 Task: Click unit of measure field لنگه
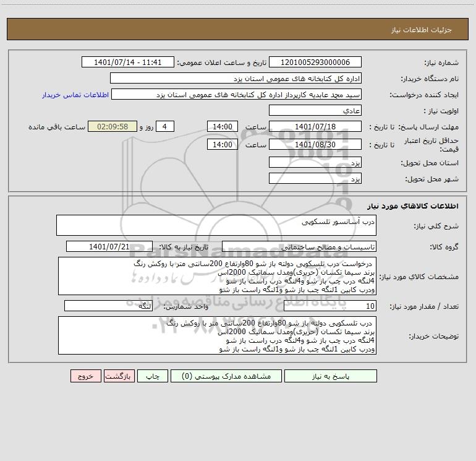(108, 306)
